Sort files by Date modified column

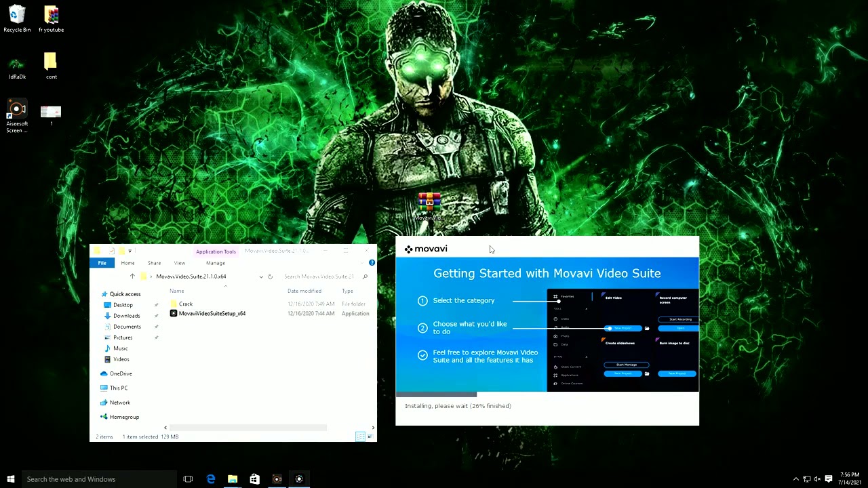(304, 291)
